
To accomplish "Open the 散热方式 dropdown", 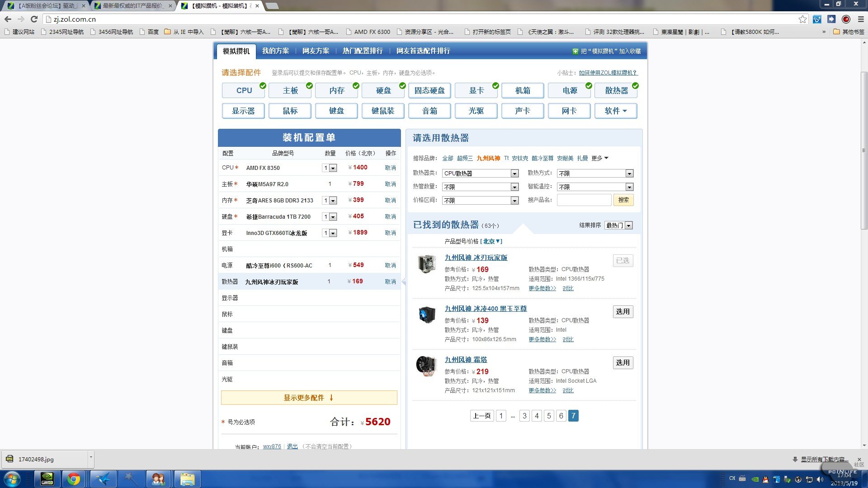I will pos(595,174).
